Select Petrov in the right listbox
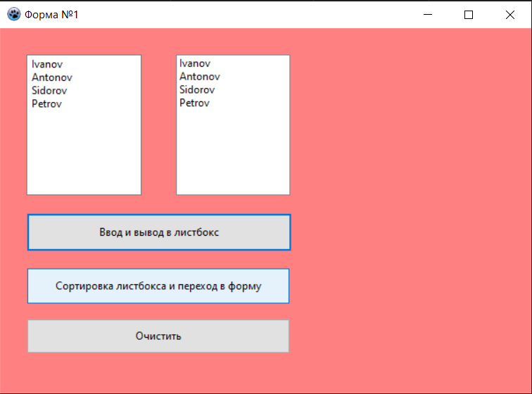Screen dimensions: 532x394 point(194,103)
